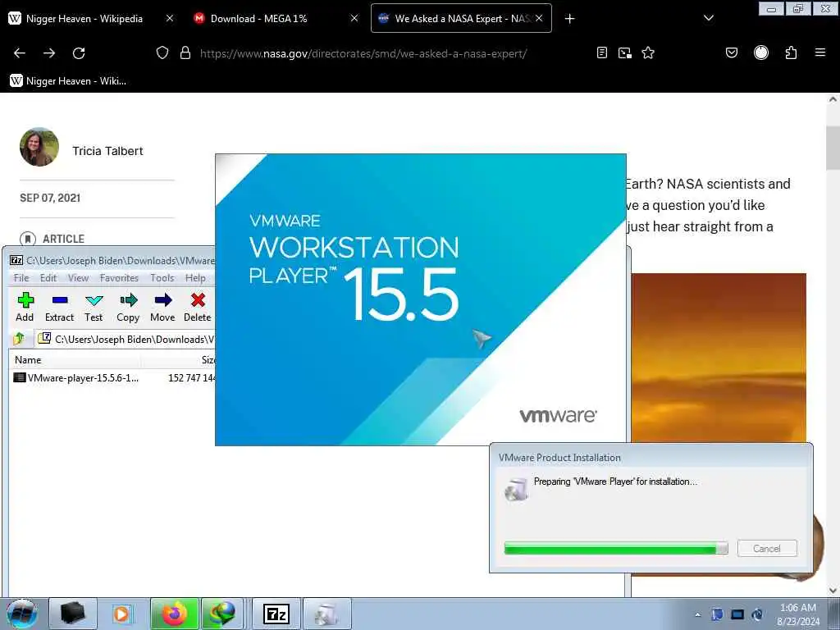Screen dimensions: 840x630
Task: Open the 7-Zip View menu
Action: coord(78,277)
